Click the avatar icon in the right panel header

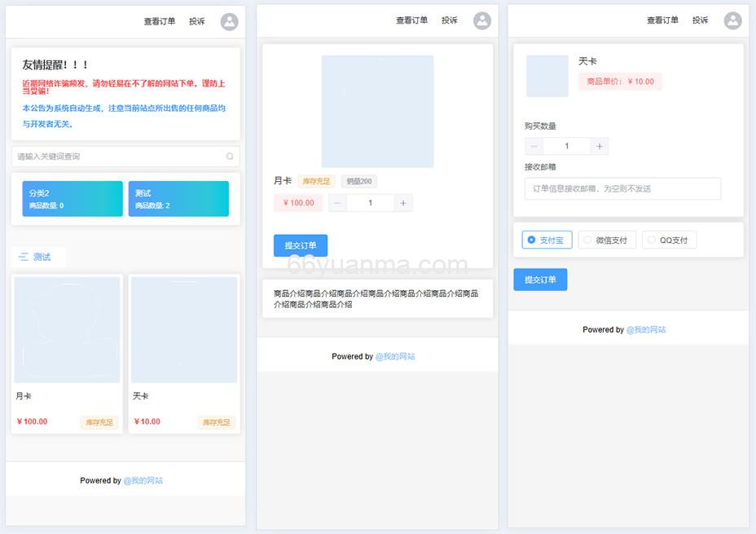(x=732, y=21)
